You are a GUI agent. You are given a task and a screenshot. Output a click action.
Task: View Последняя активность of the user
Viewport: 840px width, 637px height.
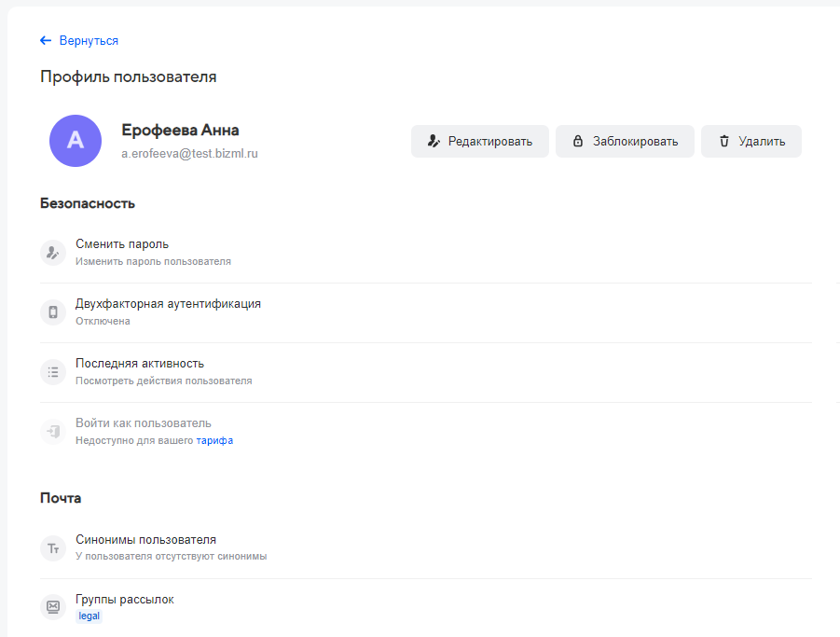click(140, 364)
